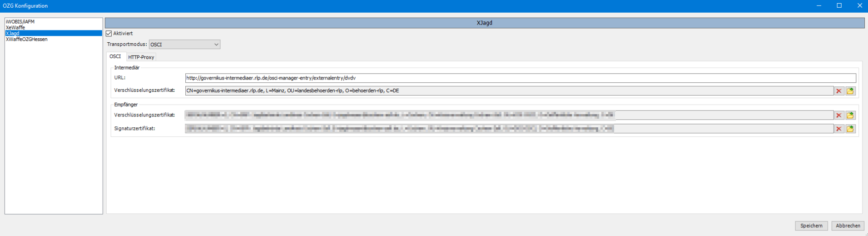The width and height of the screenshot is (868, 236).
Task: Remove the Empfänger Verschlüsselungszertifikat with red X
Action: point(838,115)
